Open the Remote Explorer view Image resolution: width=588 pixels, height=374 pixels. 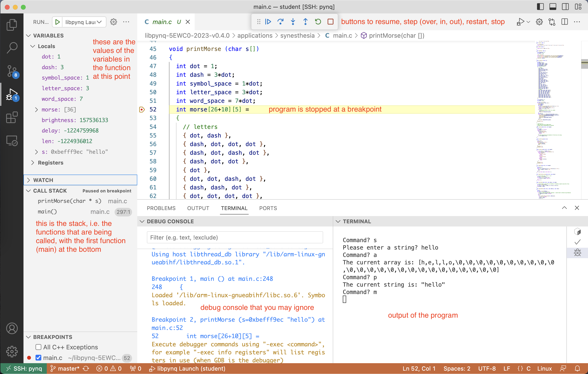click(12, 141)
